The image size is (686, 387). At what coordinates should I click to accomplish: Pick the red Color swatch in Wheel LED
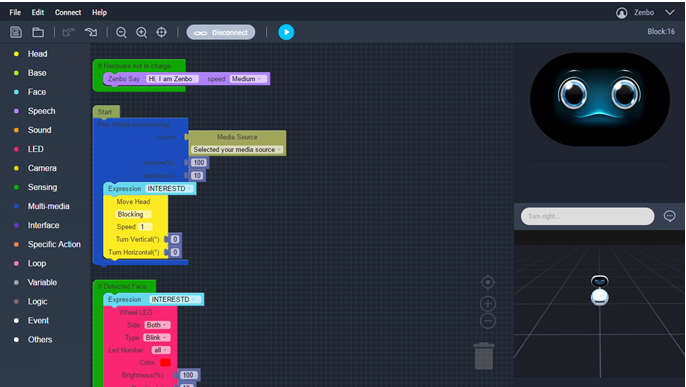pos(165,363)
